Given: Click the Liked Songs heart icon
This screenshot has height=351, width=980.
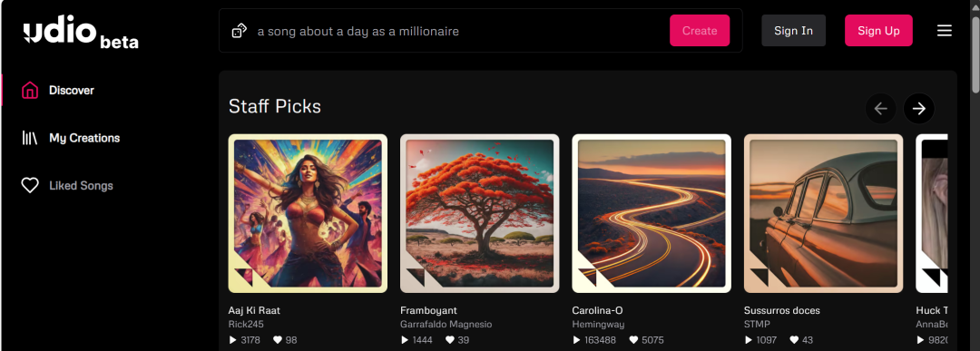Looking at the screenshot, I should 30,186.
